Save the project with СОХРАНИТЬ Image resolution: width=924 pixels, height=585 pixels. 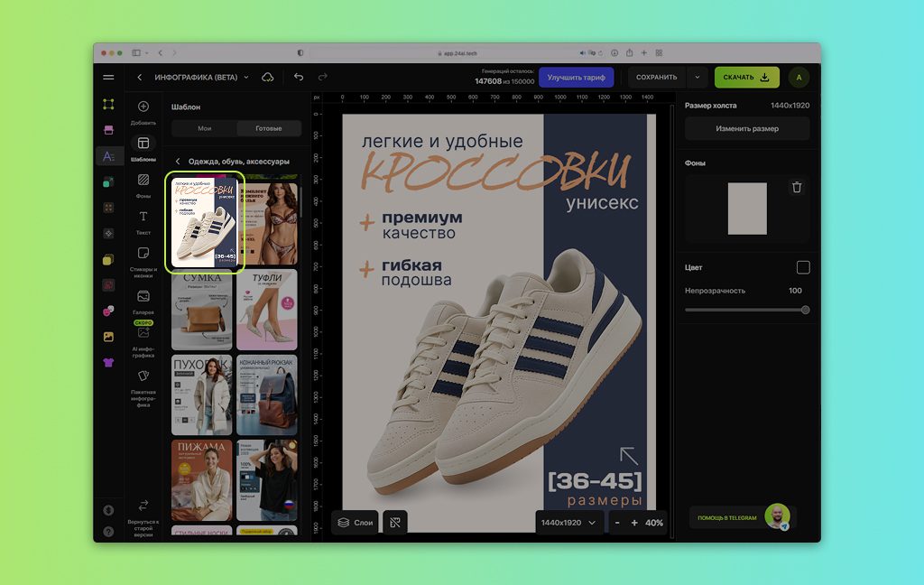click(x=657, y=78)
